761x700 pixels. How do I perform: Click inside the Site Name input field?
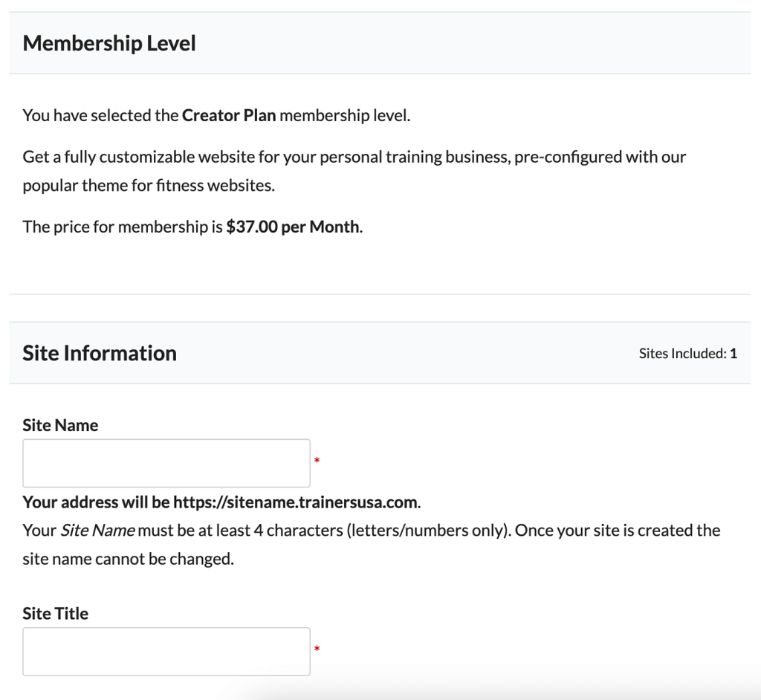(x=165, y=462)
